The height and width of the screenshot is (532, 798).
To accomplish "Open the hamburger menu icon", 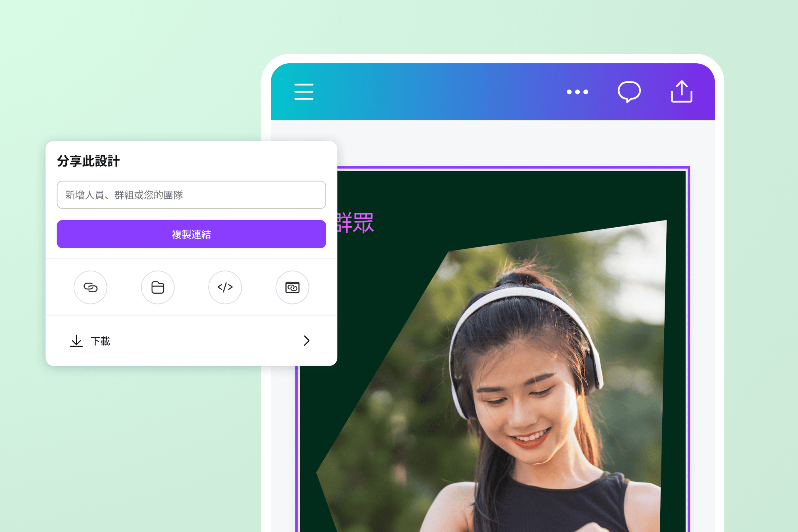I will (x=304, y=91).
